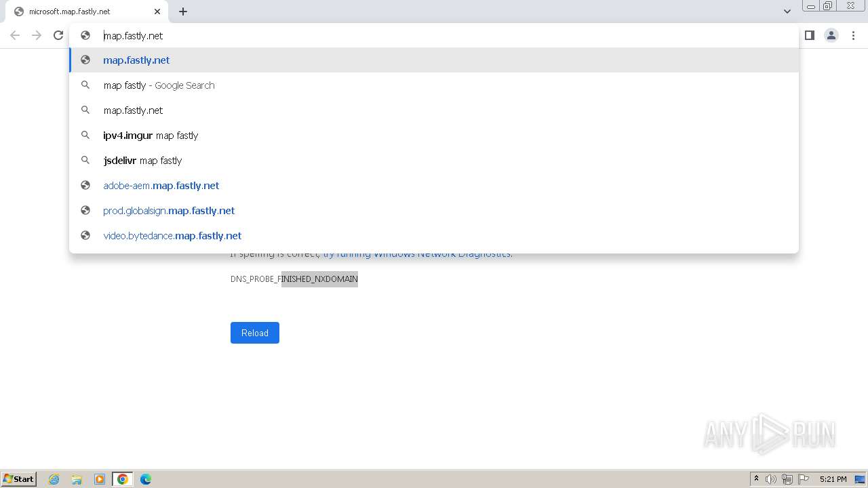868x488 pixels.
Task: Open File Explorer from the taskbar
Action: 77,479
